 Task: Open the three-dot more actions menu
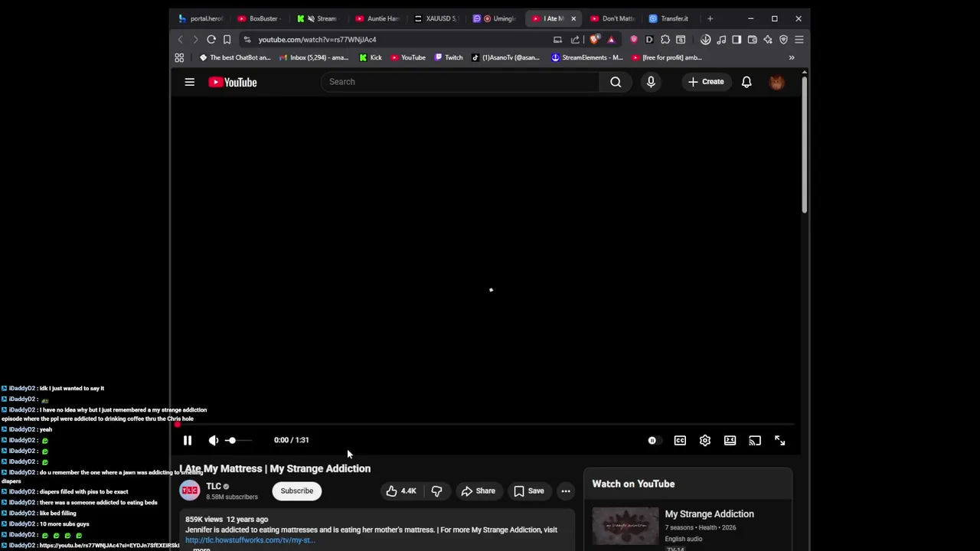pyautogui.click(x=566, y=491)
